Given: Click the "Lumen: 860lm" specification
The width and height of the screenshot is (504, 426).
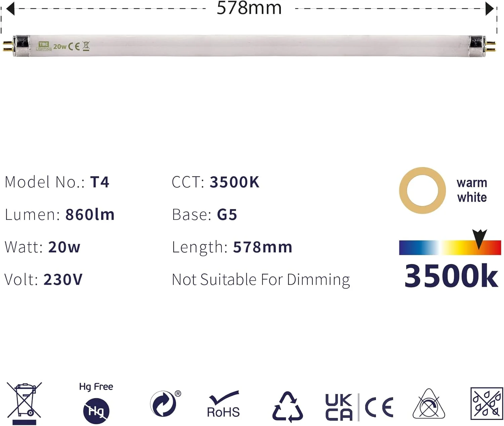Looking at the screenshot, I should [60, 215].
